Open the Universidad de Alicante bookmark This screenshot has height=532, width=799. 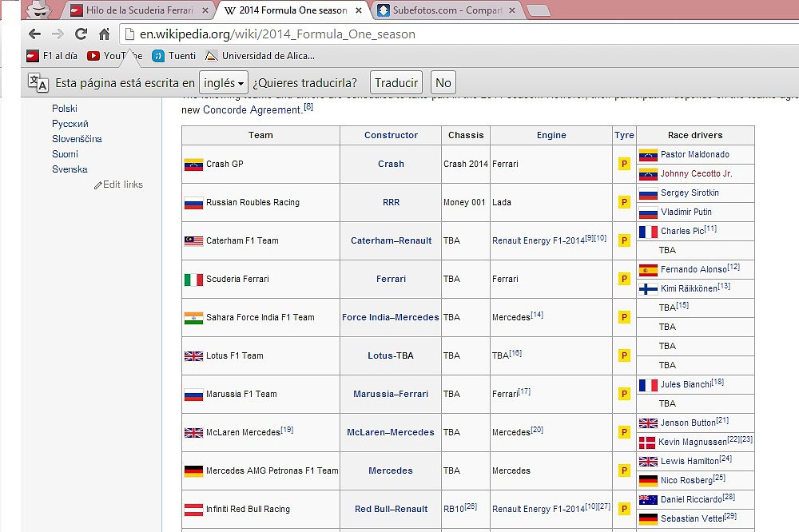click(x=260, y=56)
